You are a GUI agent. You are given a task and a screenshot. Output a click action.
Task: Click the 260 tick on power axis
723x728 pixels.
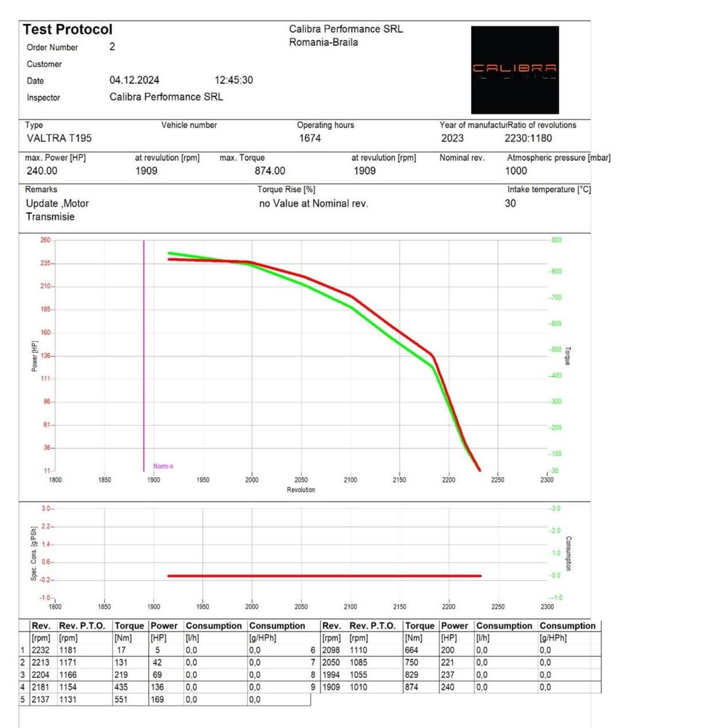[x=46, y=240]
